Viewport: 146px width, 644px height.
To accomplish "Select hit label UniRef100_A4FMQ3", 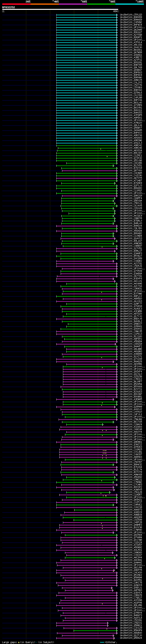I will [131, 590].
